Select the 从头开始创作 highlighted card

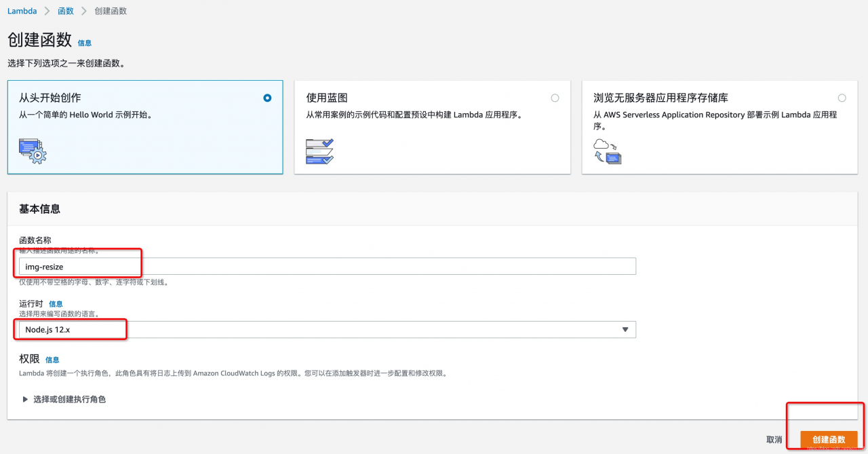[x=144, y=127]
